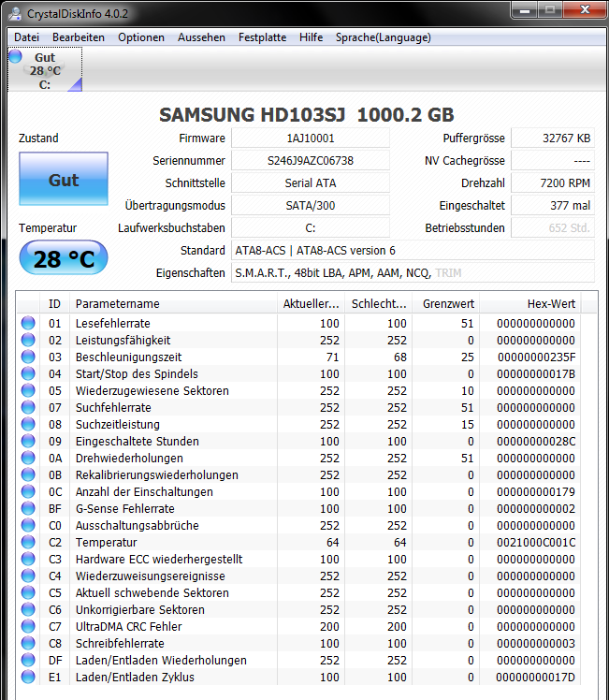Open the Sprache(Language) menu
Image resolution: width=609 pixels, height=700 pixels.
pos(384,37)
